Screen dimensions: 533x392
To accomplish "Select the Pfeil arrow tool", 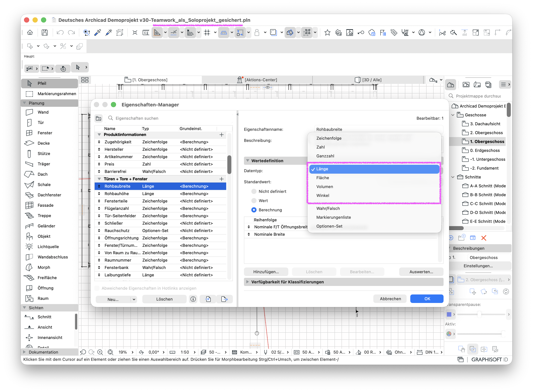I will point(50,83).
